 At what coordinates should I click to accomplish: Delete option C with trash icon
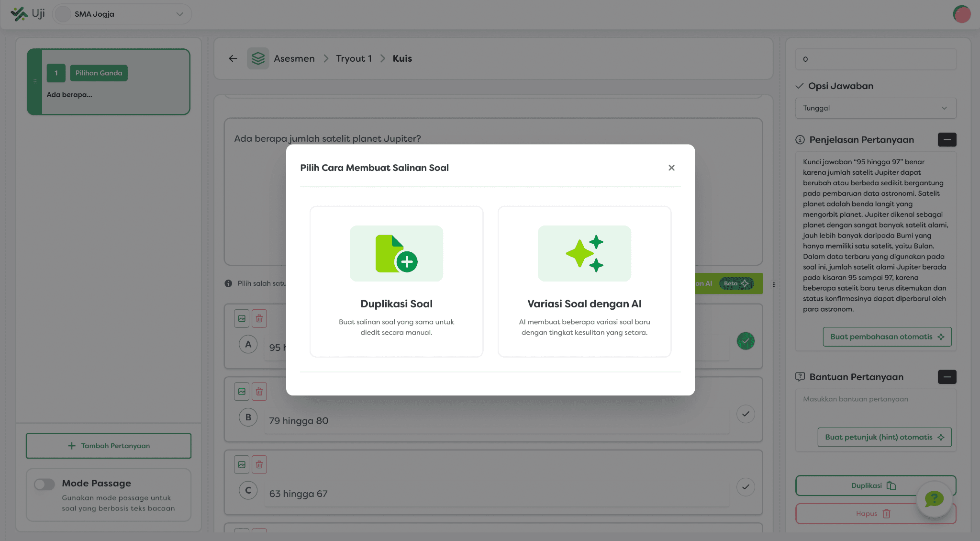pyautogui.click(x=259, y=464)
